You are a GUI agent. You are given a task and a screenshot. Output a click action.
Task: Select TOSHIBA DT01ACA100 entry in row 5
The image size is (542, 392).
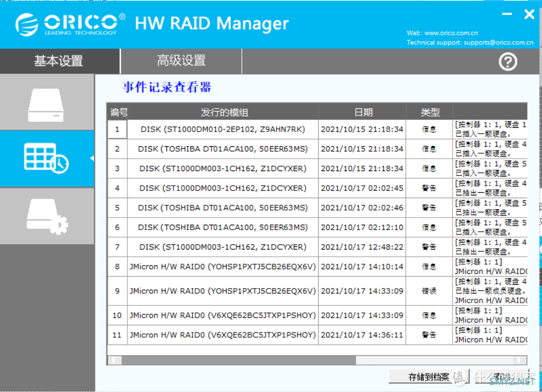pos(223,208)
